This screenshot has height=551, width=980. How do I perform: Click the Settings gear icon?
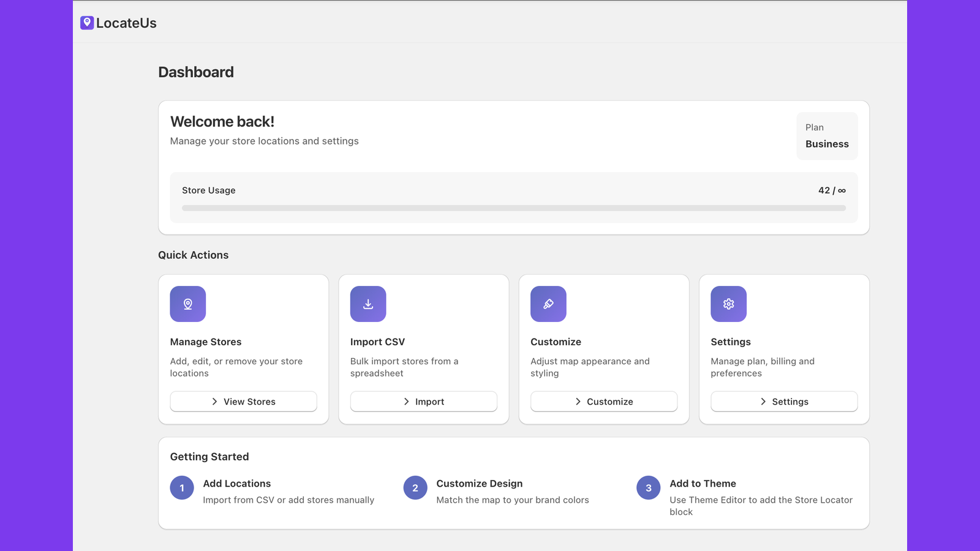pyautogui.click(x=728, y=304)
